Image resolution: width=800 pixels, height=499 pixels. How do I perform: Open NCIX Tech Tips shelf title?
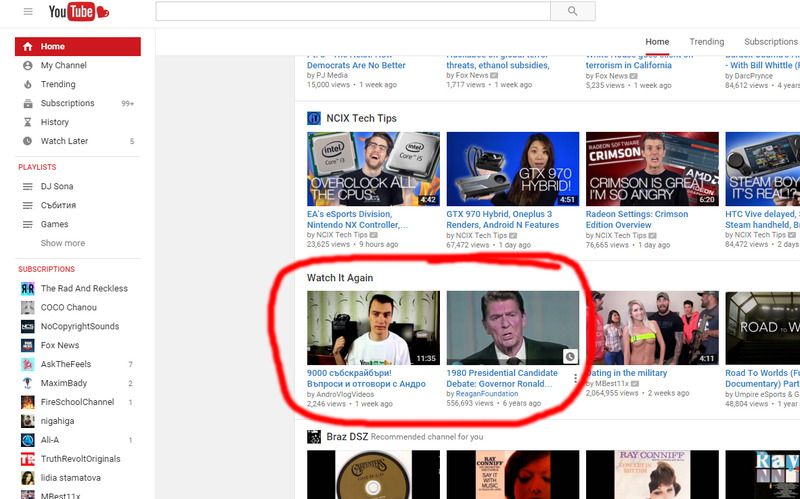click(x=361, y=118)
